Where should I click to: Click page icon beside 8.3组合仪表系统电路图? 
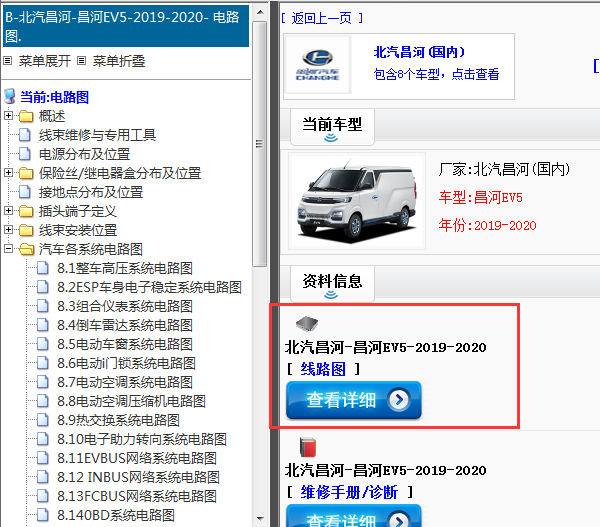(x=43, y=306)
